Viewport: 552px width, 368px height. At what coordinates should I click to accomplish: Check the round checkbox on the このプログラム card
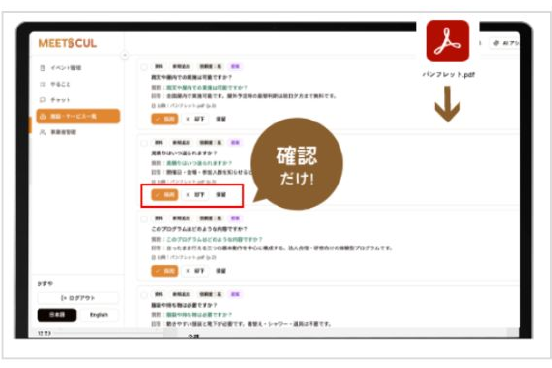[144, 219]
